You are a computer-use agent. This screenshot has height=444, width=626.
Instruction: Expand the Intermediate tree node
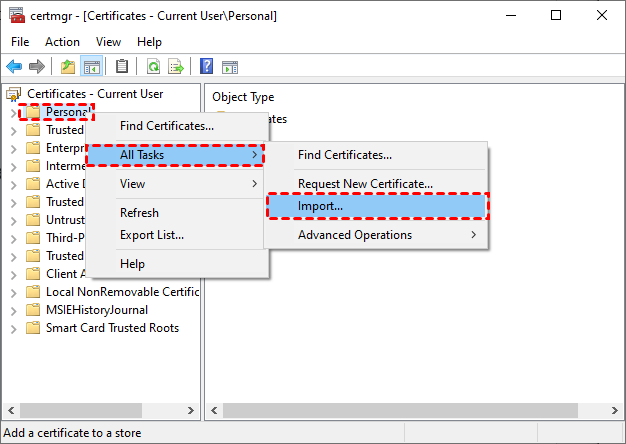[x=13, y=167]
